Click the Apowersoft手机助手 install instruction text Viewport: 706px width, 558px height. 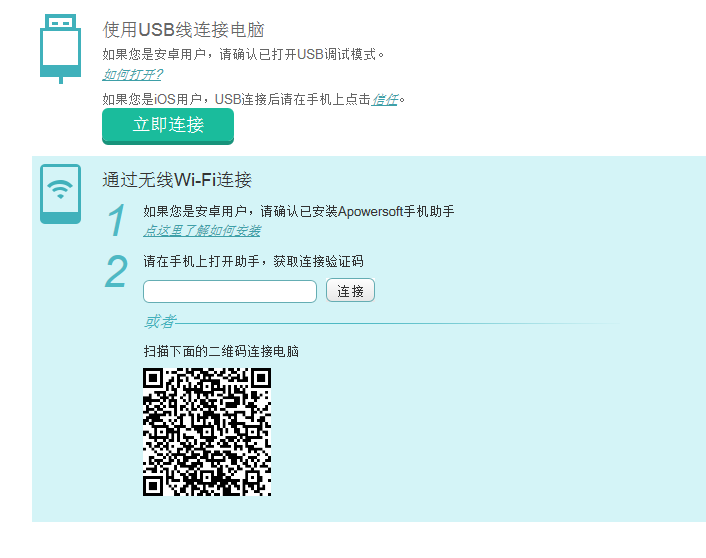[x=299, y=211]
